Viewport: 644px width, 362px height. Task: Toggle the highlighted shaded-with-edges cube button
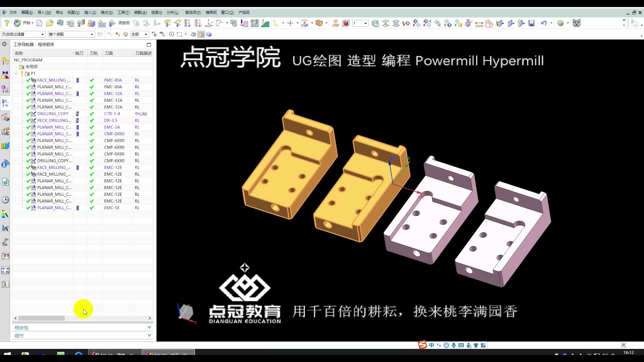pos(201,34)
